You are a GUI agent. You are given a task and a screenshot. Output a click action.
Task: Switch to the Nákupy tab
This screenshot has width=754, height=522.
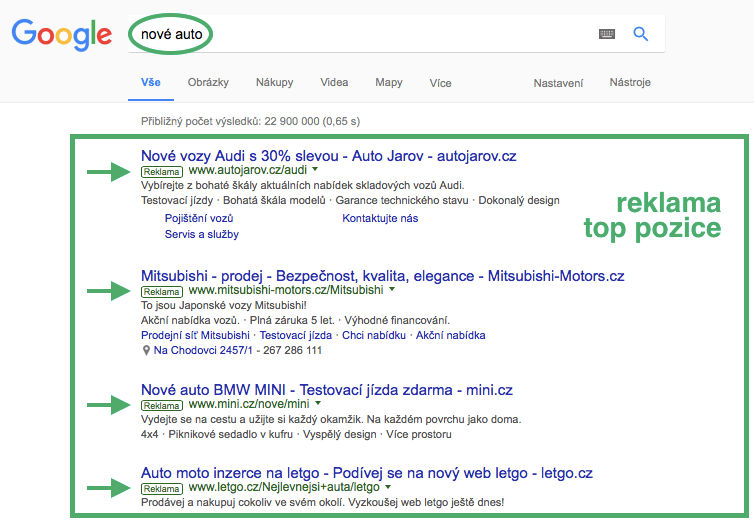tap(274, 83)
